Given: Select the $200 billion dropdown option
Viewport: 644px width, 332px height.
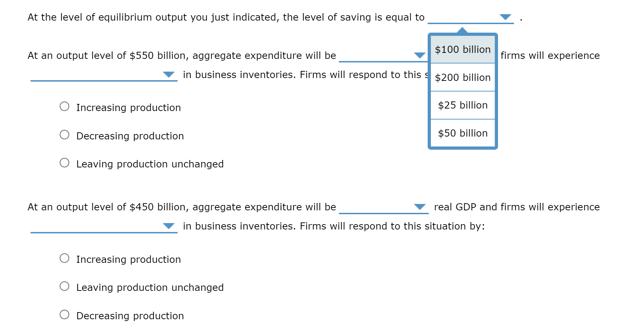Looking at the screenshot, I should [x=463, y=77].
